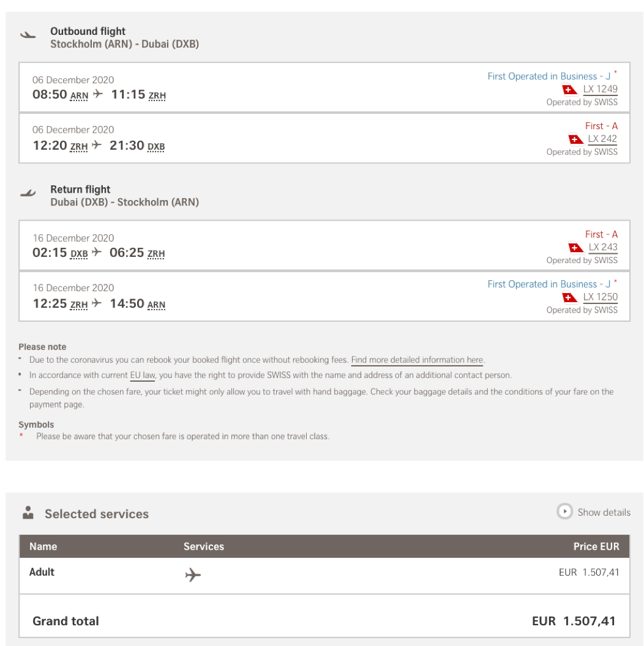This screenshot has height=646, width=644.
Task: Open flight number LX 1249 link
Action: coord(600,89)
